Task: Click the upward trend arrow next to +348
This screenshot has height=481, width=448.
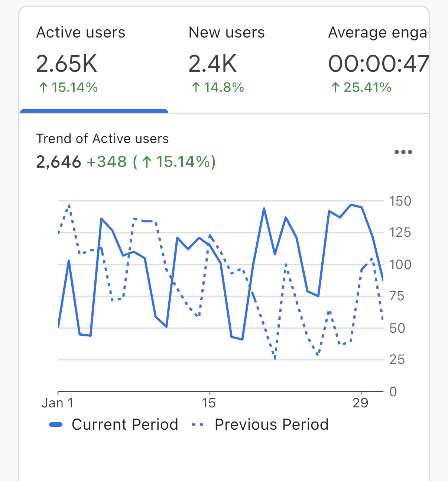Action: pyautogui.click(x=148, y=162)
